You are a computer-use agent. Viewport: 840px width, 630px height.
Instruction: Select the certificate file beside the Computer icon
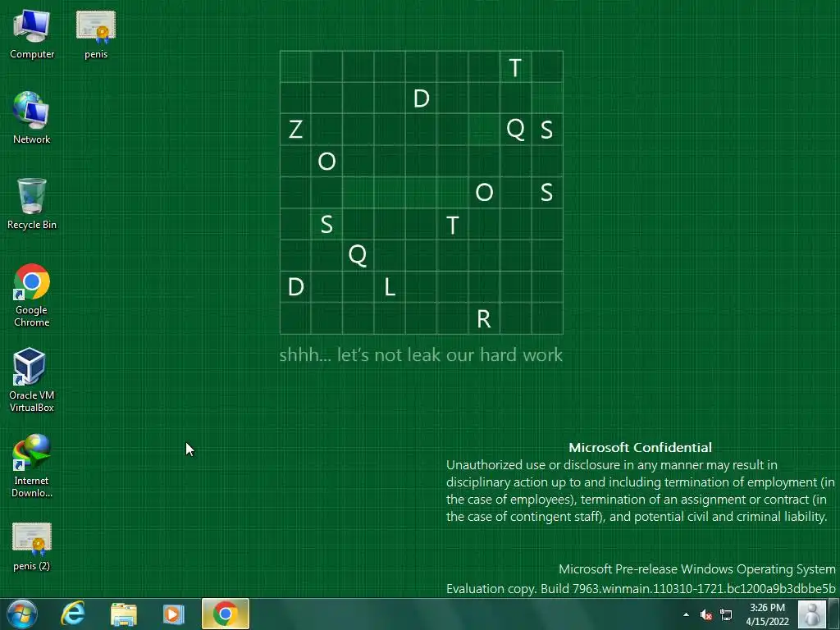point(96,34)
